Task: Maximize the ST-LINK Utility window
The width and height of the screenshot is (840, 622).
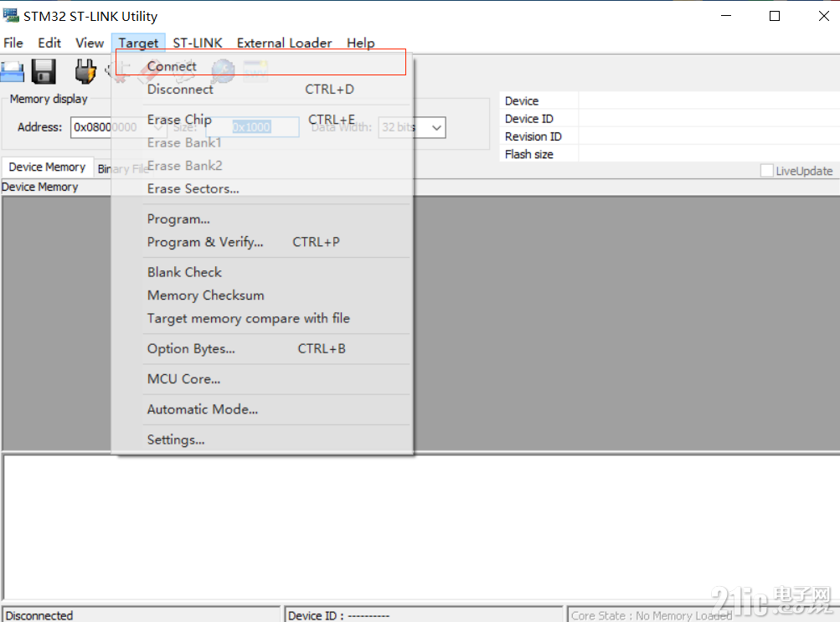Action: [x=774, y=16]
